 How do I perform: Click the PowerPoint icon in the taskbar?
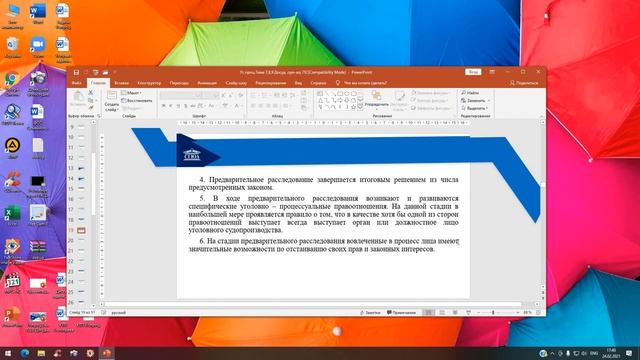pos(107,353)
